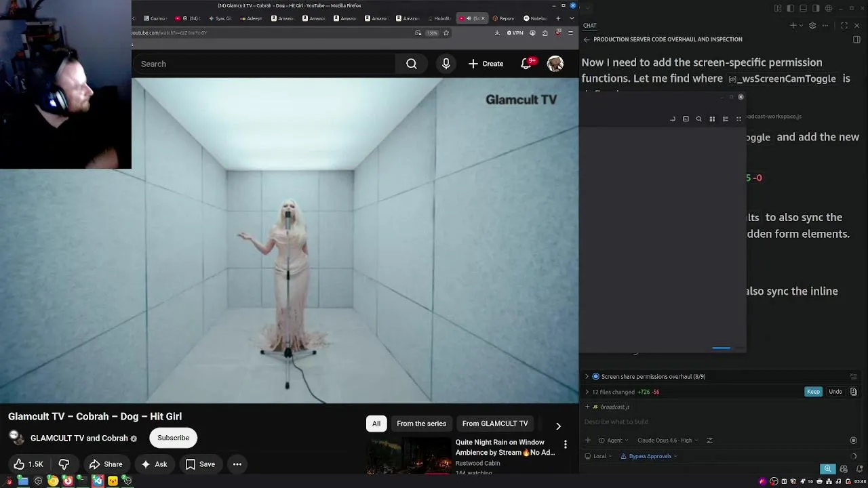Open Firefox extensions puzzle icon
This screenshot has height=488, width=868.
pos(545,33)
